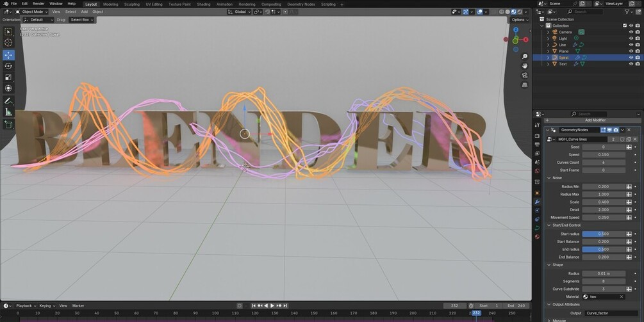The height and width of the screenshot is (322, 644).
Task: Pick the Measure tool
Action: pyautogui.click(x=8, y=112)
